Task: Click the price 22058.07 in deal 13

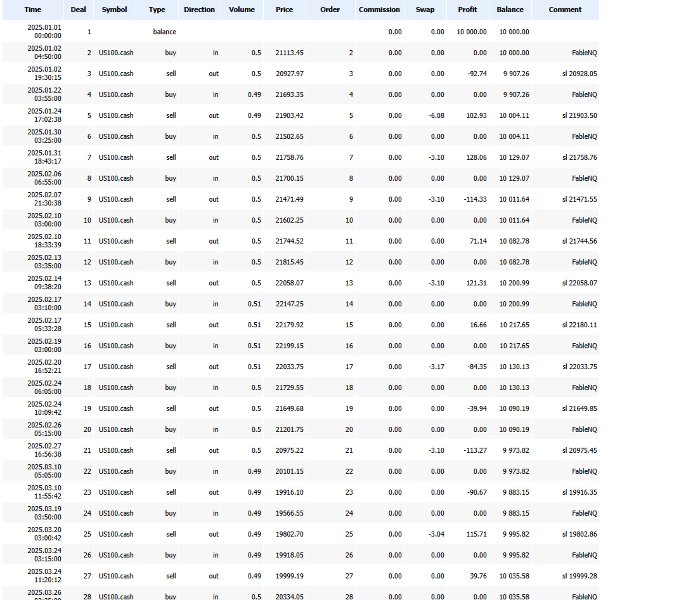Action: coord(289,283)
